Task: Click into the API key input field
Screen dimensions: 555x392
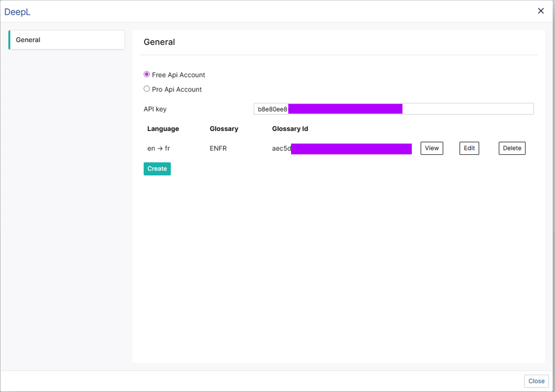Action: 393,109
